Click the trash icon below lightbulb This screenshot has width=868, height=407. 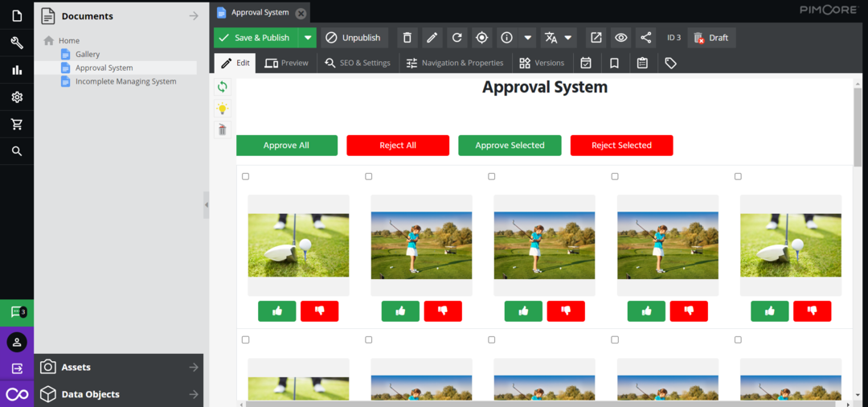coord(223,130)
